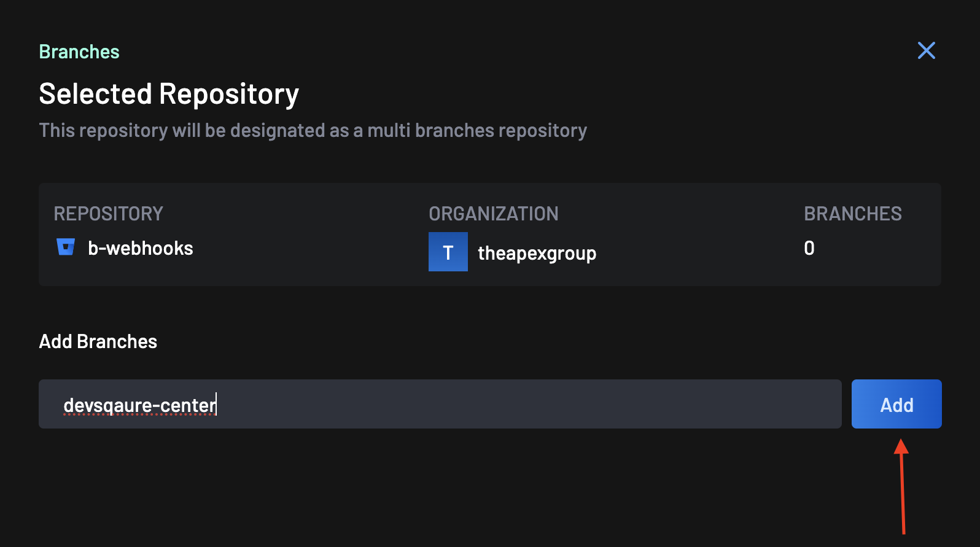Click the branches count value 0

pos(809,248)
